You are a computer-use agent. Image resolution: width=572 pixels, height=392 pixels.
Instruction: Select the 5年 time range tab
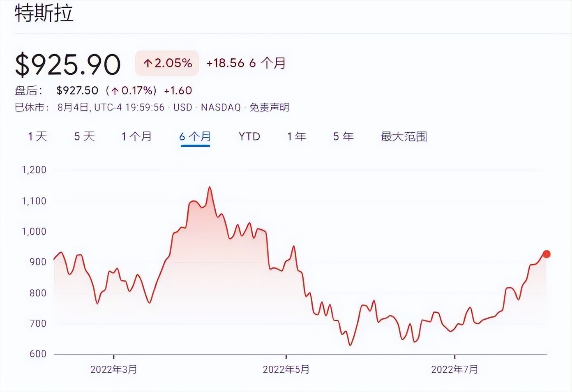[344, 136]
